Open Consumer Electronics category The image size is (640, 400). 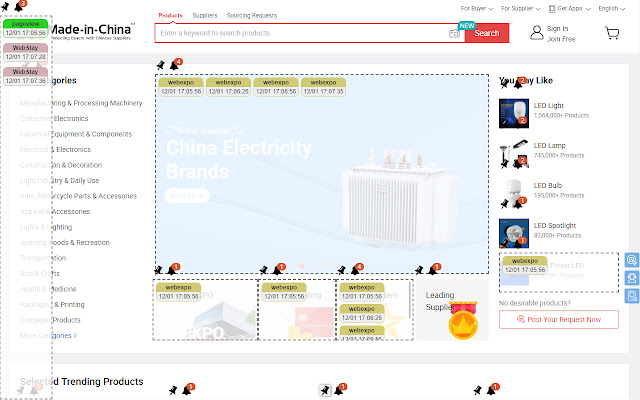[54, 119]
